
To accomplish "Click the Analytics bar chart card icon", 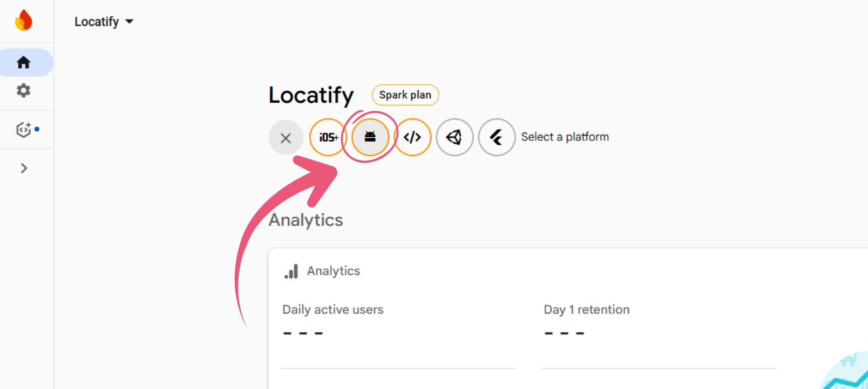I will click(291, 271).
